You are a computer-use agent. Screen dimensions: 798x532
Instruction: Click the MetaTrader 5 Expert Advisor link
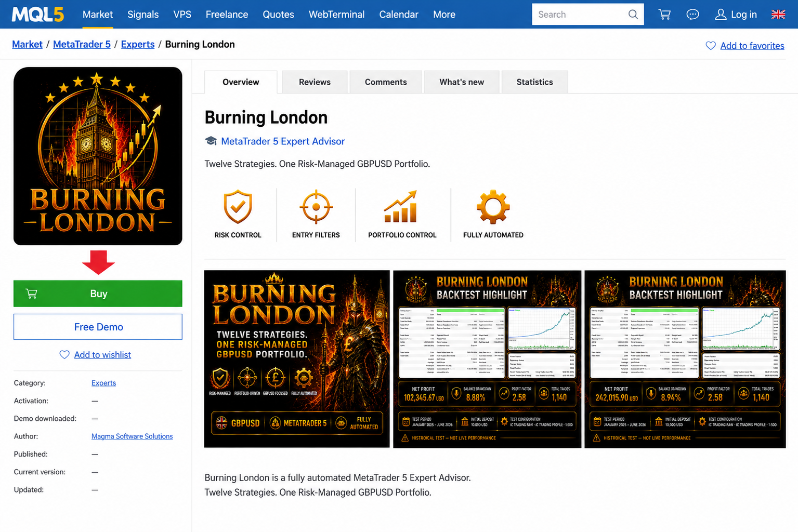point(283,141)
